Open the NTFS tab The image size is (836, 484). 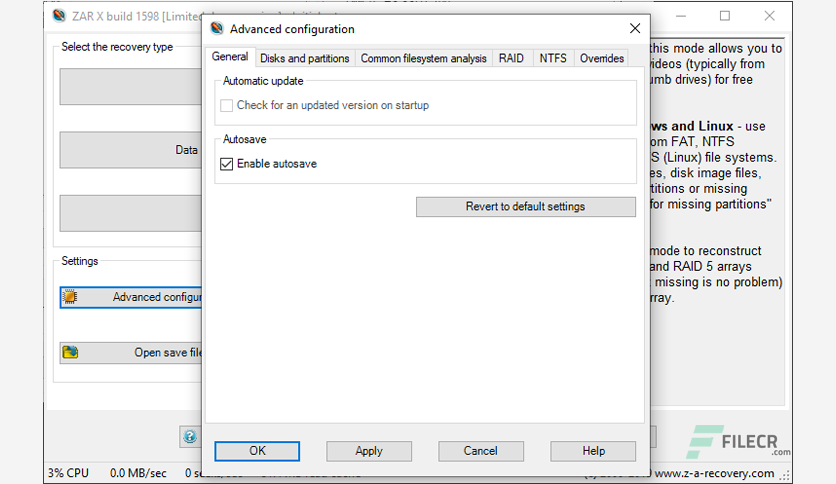553,58
